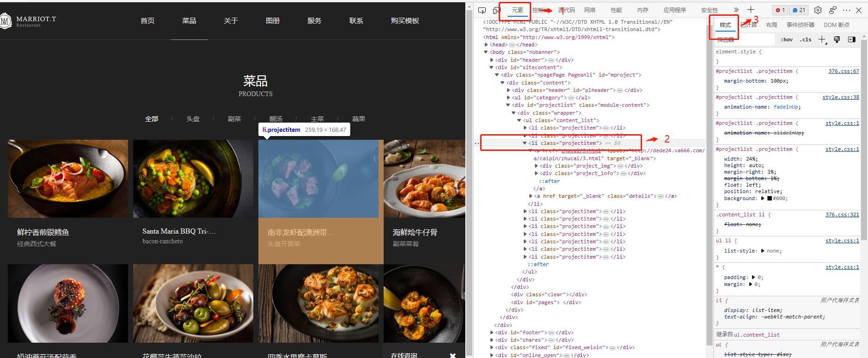The width and height of the screenshot is (868, 358).
Task: Open the 事件侦听器 sub-tab
Action: pos(800,25)
